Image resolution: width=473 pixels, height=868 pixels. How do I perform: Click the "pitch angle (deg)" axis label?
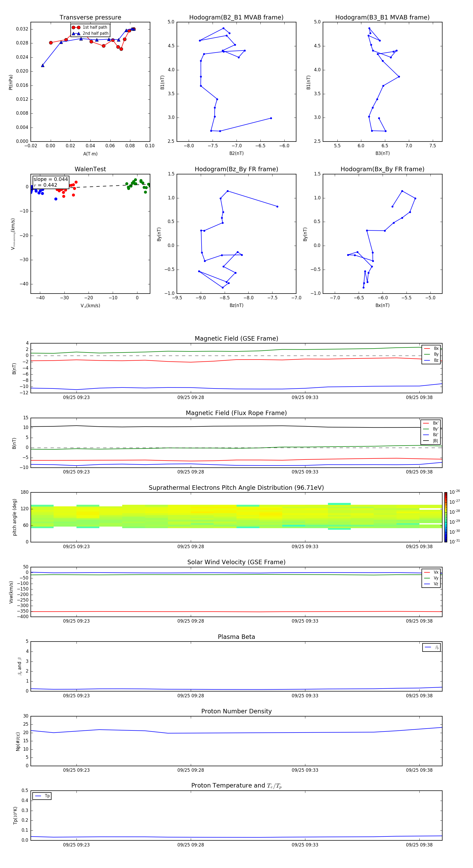tap(14, 517)
